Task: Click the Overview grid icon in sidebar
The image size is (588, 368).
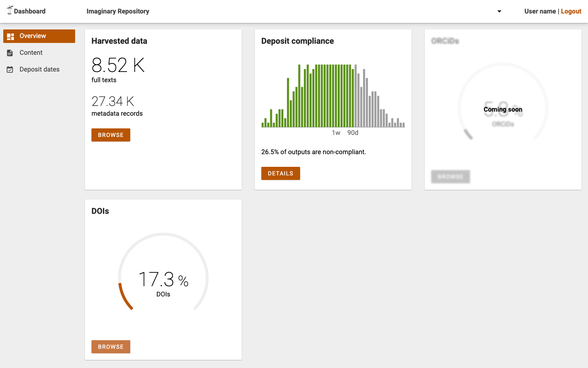Action: coord(11,36)
